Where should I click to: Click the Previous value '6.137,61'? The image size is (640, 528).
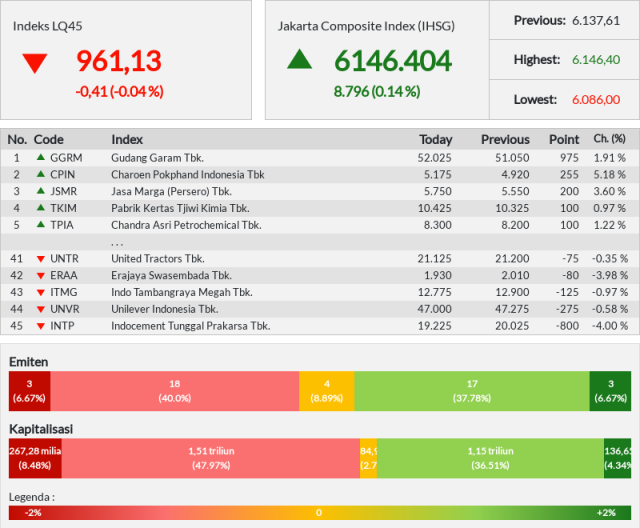(596, 20)
